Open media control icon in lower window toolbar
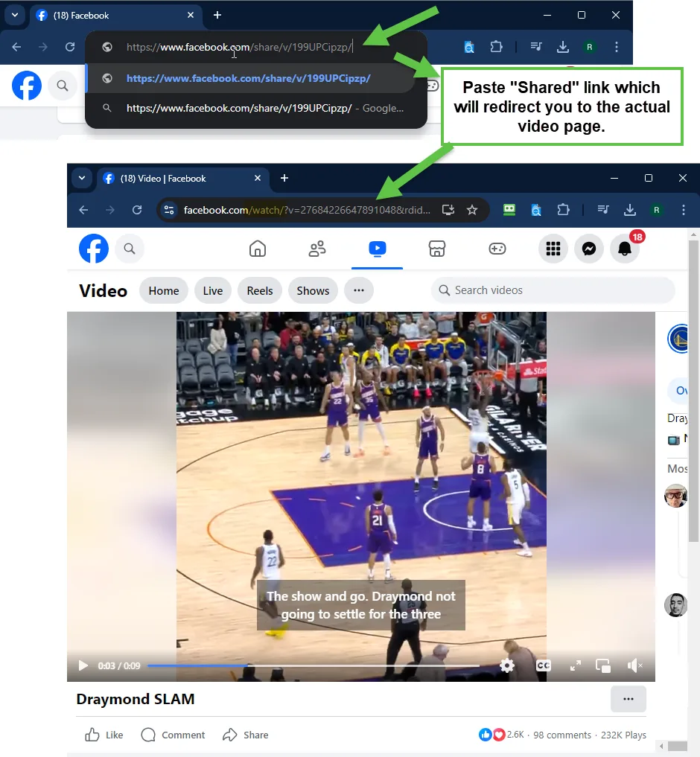 (x=603, y=209)
